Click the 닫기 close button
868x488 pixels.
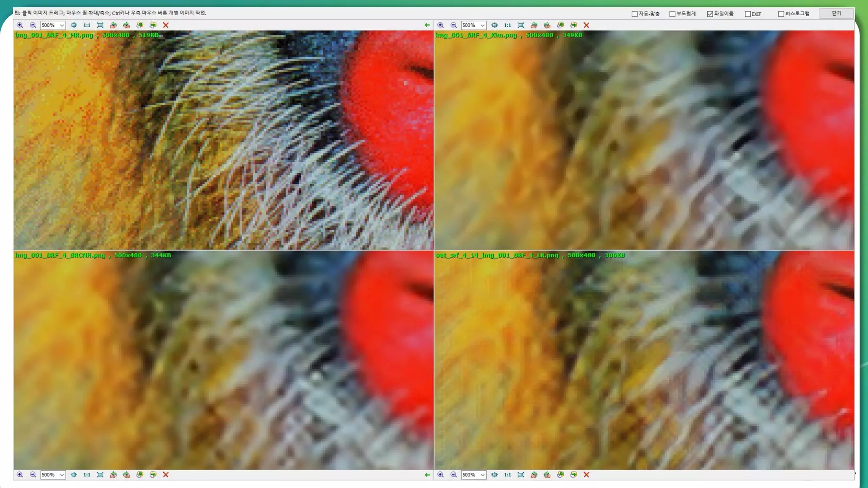836,14
